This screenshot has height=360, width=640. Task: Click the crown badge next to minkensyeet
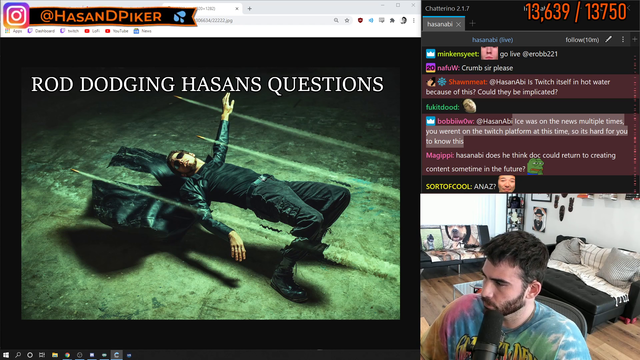click(x=431, y=53)
